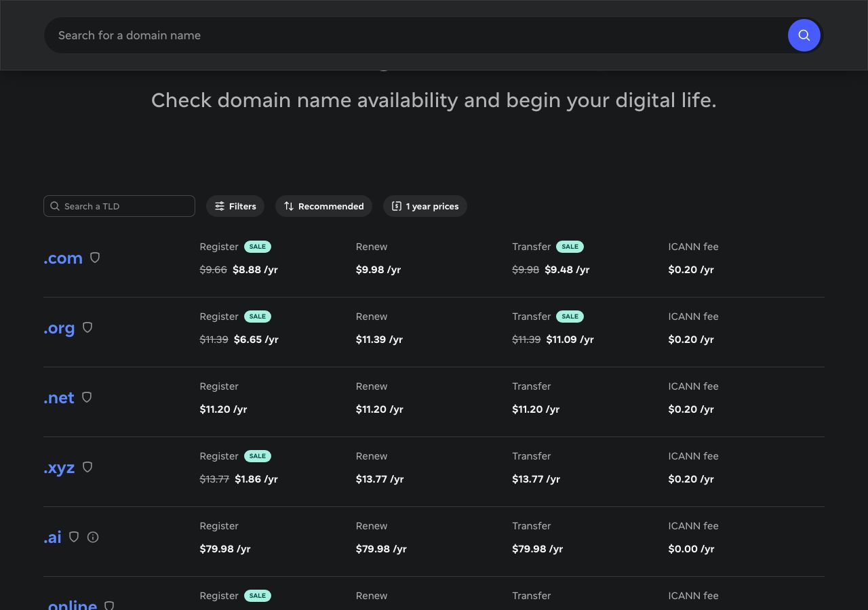Click the blue search magnifier button
Image resolution: width=868 pixels, height=610 pixels.
point(804,35)
